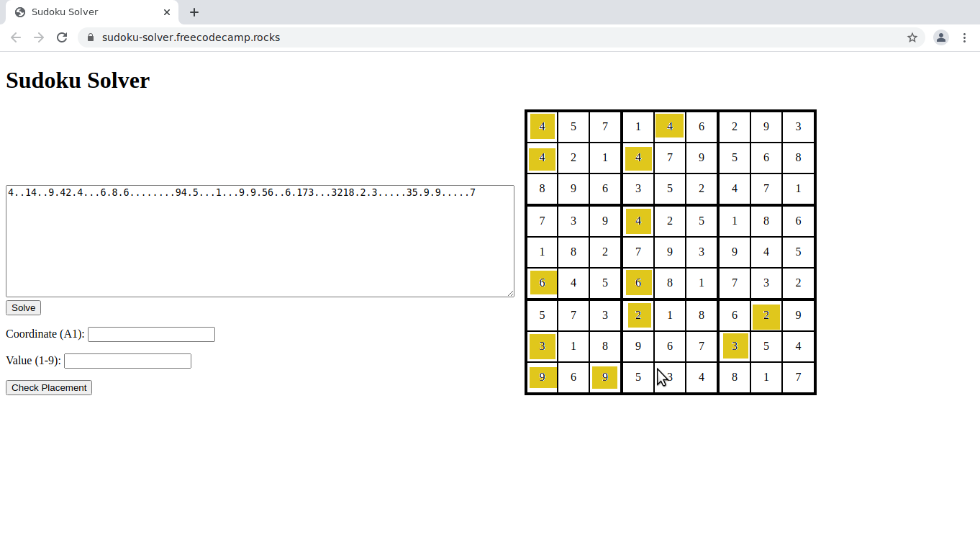
Task: Bookmark the page using the star icon
Action: (x=912, y=37)
